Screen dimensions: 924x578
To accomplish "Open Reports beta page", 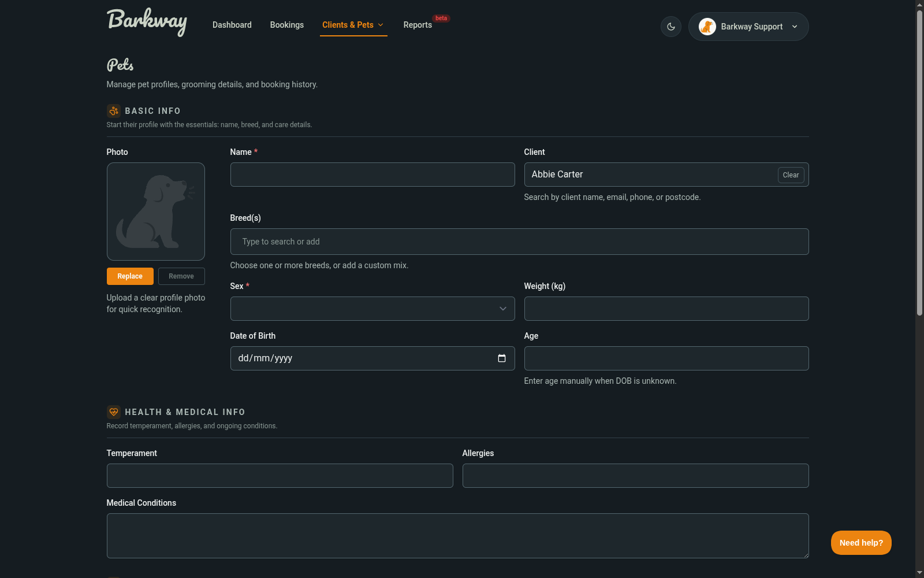I will pos(418,25).
